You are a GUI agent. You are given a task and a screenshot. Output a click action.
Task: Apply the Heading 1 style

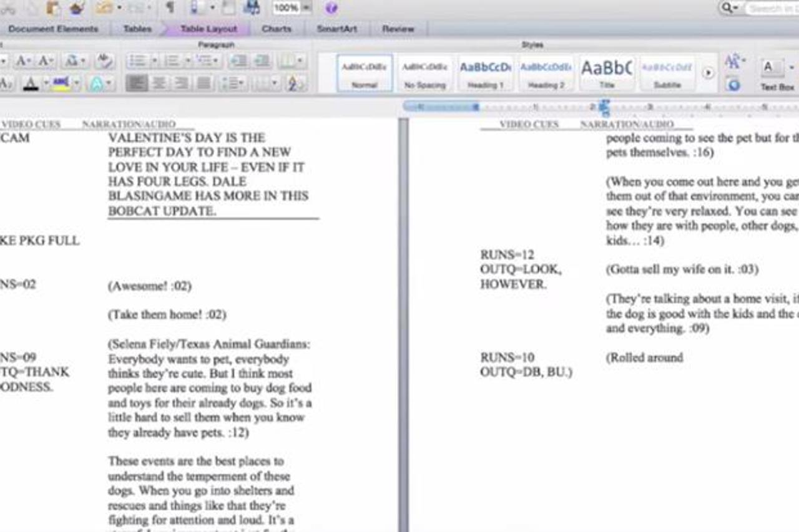point(485,73)
